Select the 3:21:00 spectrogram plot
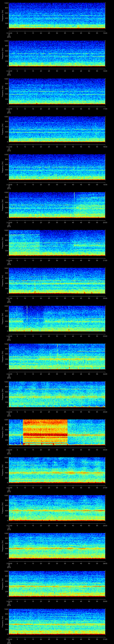The image size is (114, 644). click(57, 280)
